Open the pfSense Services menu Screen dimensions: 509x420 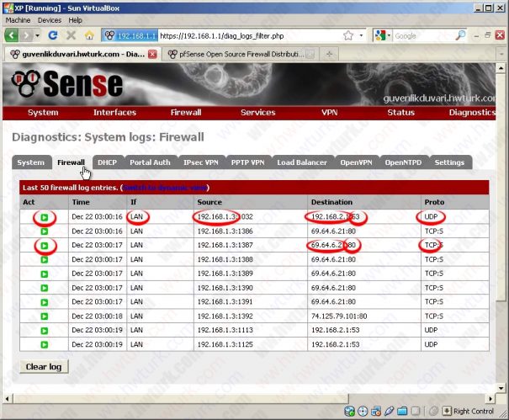tap(257, 113)
